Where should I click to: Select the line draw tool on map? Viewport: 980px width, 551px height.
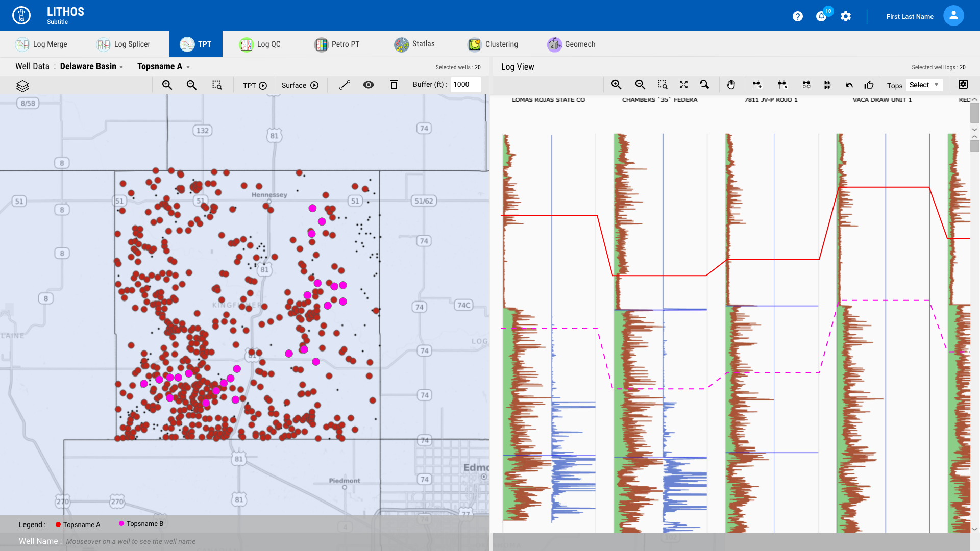click(x=345, y=85)
